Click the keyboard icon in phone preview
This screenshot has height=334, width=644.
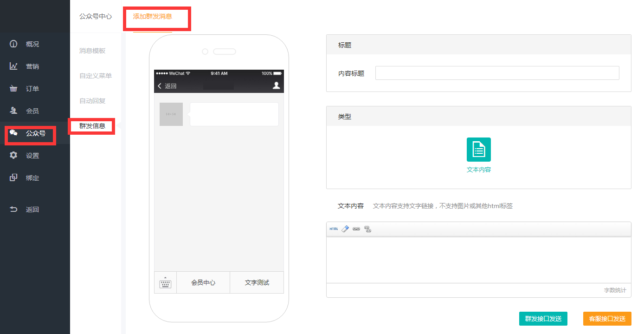[x=165, y=283]
